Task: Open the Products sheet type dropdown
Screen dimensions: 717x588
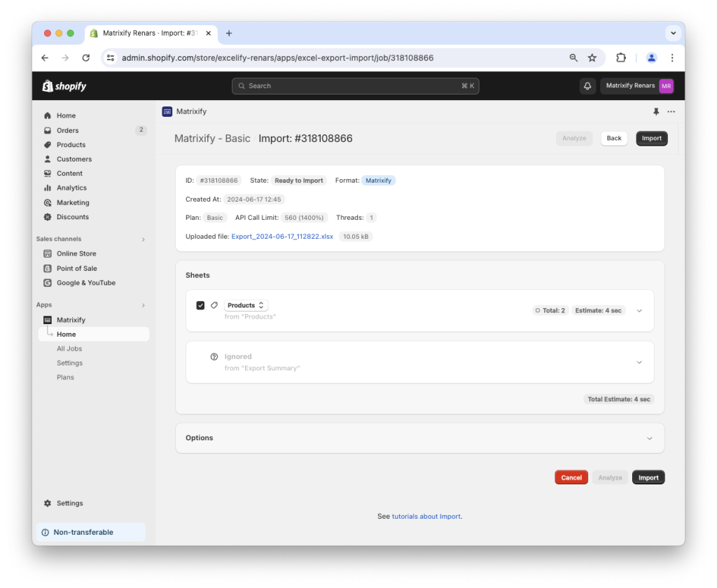Action: coord(246,305)
